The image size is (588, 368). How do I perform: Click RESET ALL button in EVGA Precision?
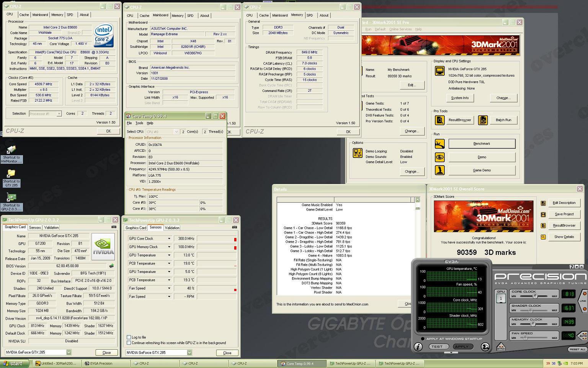point(577,349)
